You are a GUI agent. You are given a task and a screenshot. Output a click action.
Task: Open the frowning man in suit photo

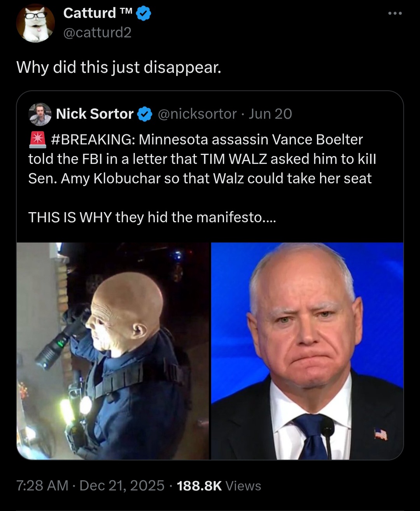tap(307, 351)
